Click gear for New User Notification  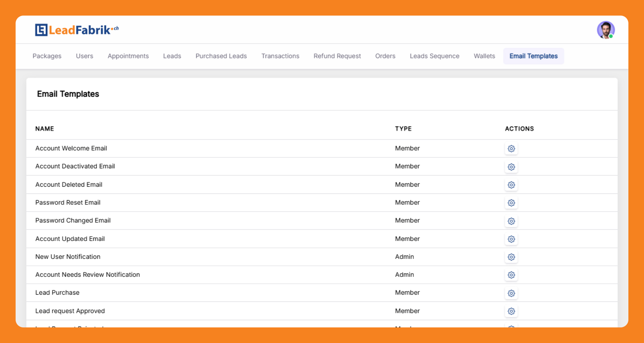(511, 257)
